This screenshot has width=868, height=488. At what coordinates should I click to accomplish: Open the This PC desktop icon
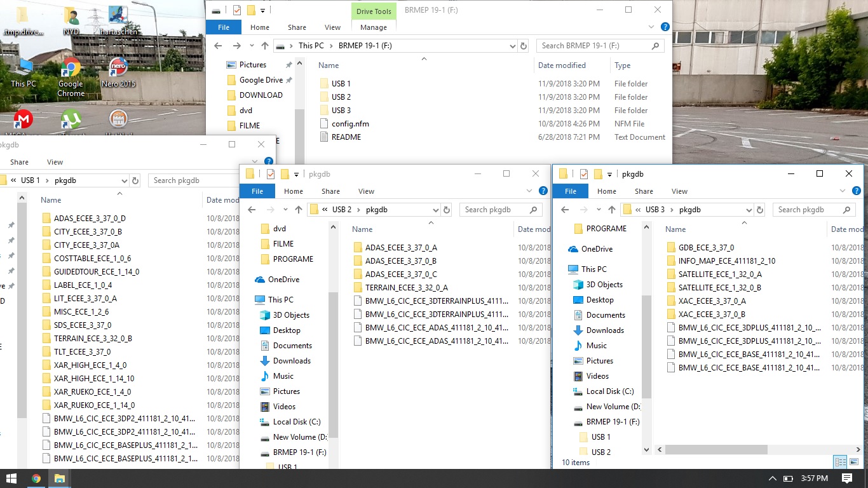pyautogui.click(x=24, y=73)
